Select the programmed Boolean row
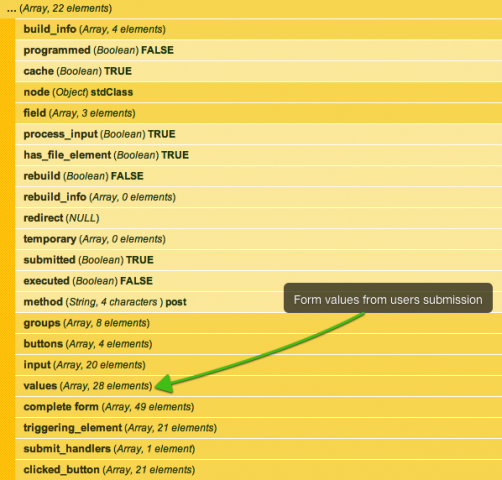Viewport: 502px width, 480px height. tap(258, 50)
